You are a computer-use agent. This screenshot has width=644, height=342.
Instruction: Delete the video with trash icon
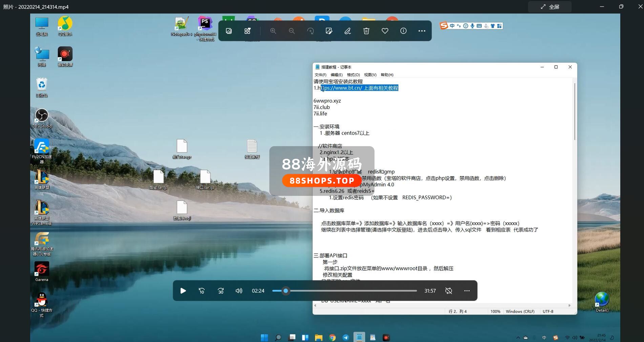tap(366, 31)
